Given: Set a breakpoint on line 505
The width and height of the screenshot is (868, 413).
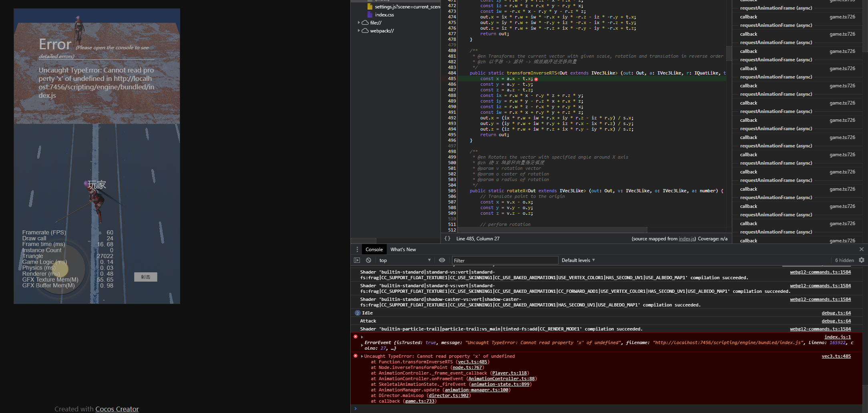Looking at the screenshot, I should pyautogui.click(x=452, y=191).
